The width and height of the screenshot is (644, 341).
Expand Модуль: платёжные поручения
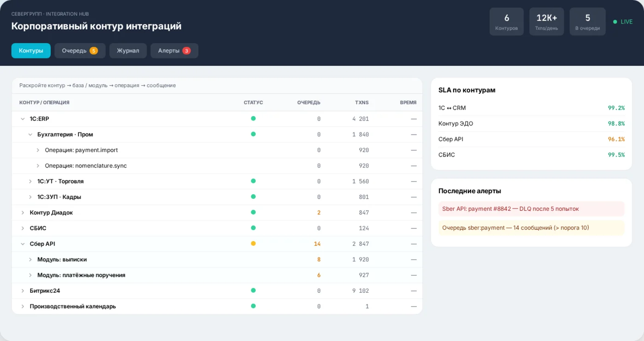click(30, 275)
